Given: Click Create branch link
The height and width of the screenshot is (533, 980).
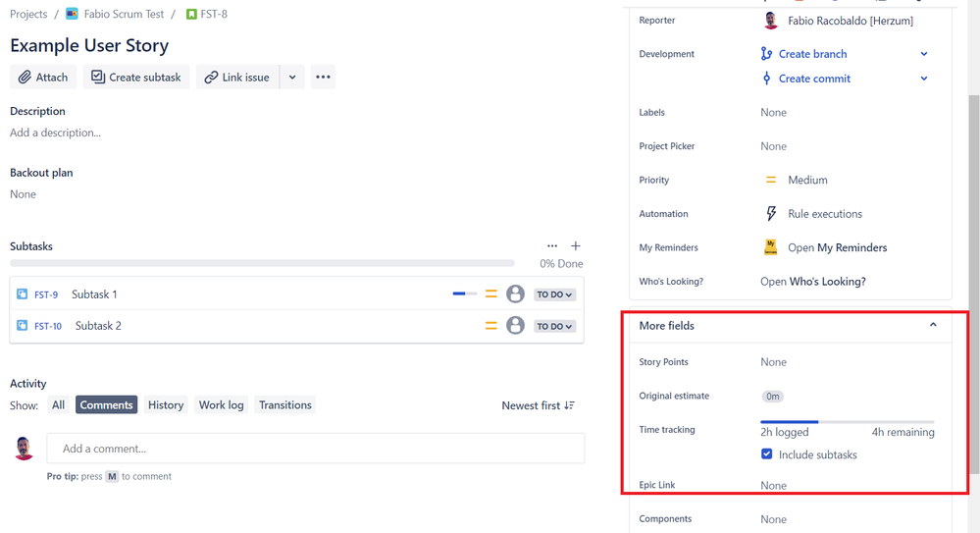Looking at the screenshot, I should click(812, 54).
